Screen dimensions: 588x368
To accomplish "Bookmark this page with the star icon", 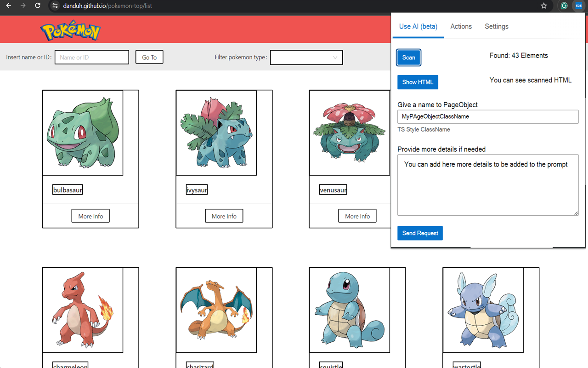I will point(544,6).
